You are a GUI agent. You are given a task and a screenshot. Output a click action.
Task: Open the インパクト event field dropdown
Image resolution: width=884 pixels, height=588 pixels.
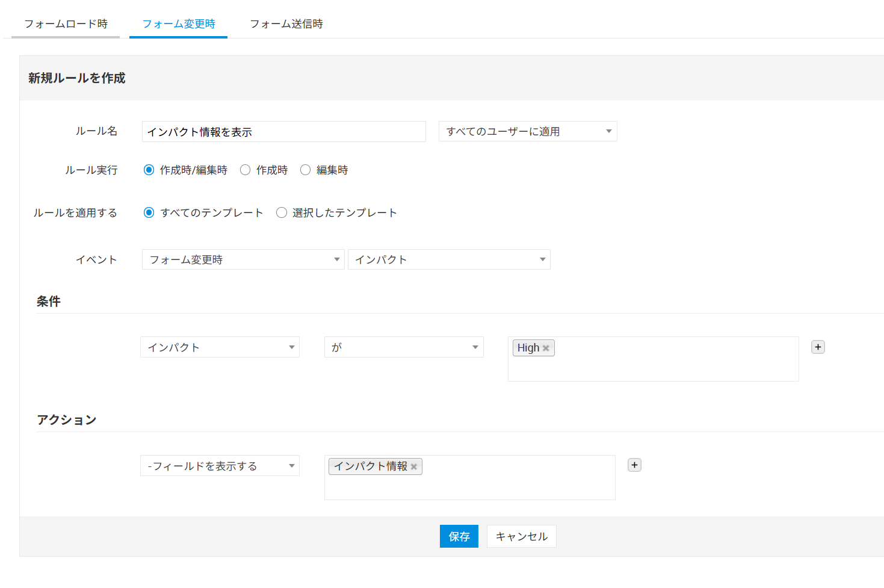coord(449,260)
